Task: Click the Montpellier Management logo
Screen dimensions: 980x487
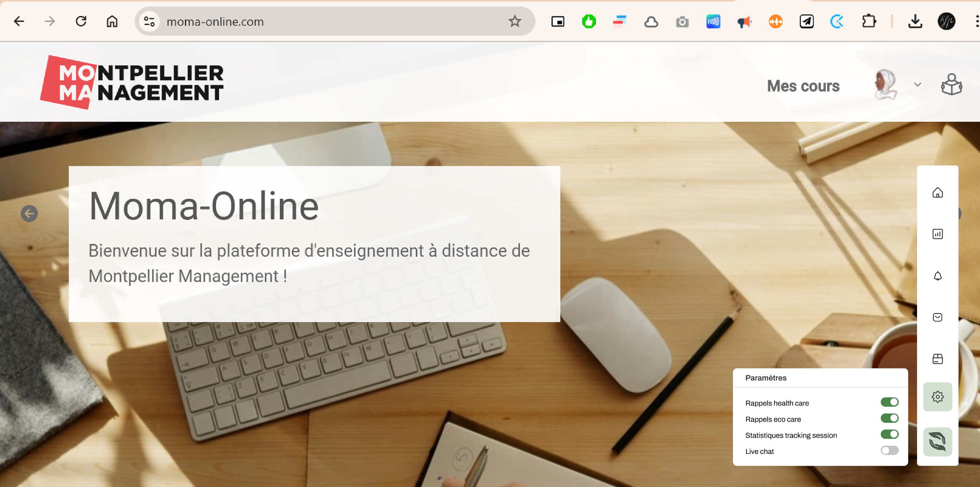Action: coord(132,82)
